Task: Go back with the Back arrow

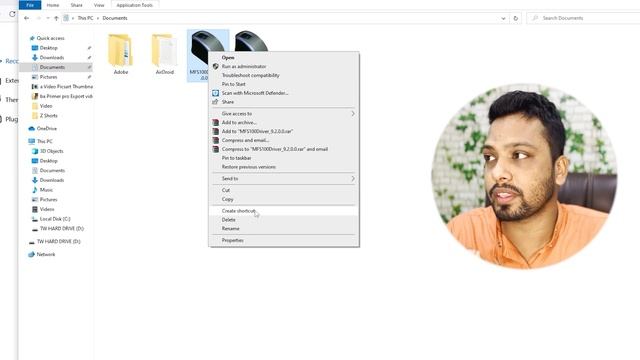Action: pos(27,18)
